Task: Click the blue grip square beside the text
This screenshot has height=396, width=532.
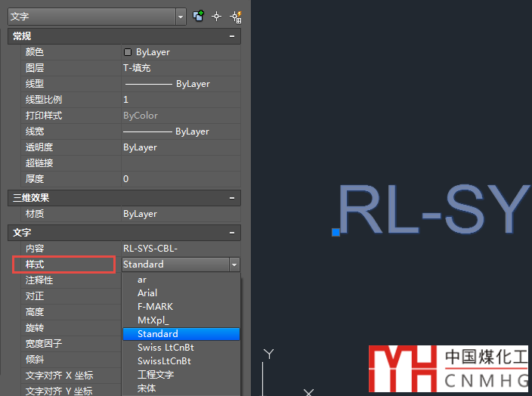Action: point(336,232)
